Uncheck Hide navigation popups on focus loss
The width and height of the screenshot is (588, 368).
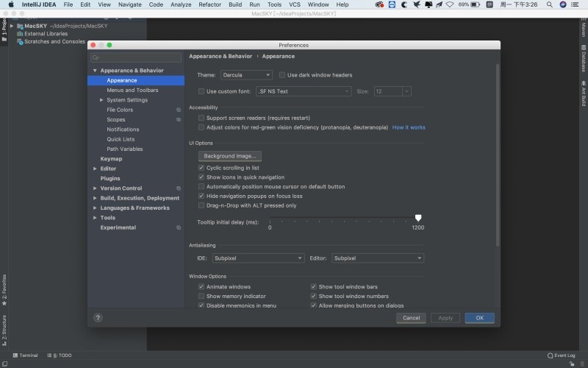pos(201,196)
